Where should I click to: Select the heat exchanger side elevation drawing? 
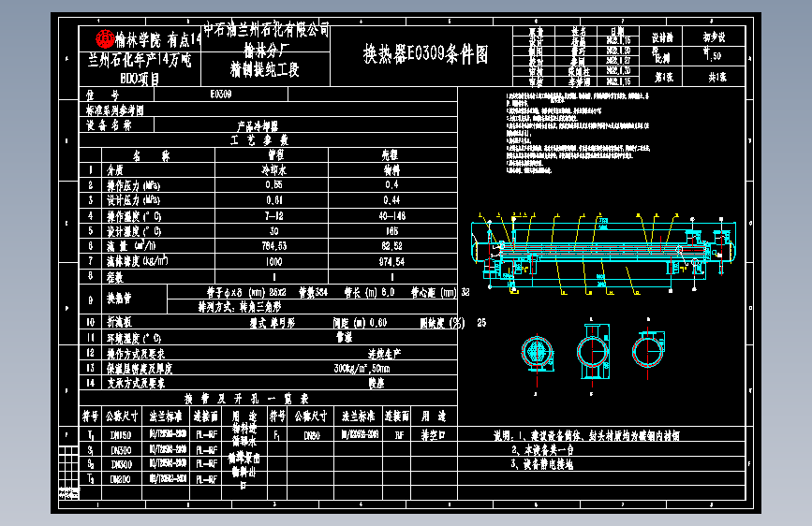(603, 254)
